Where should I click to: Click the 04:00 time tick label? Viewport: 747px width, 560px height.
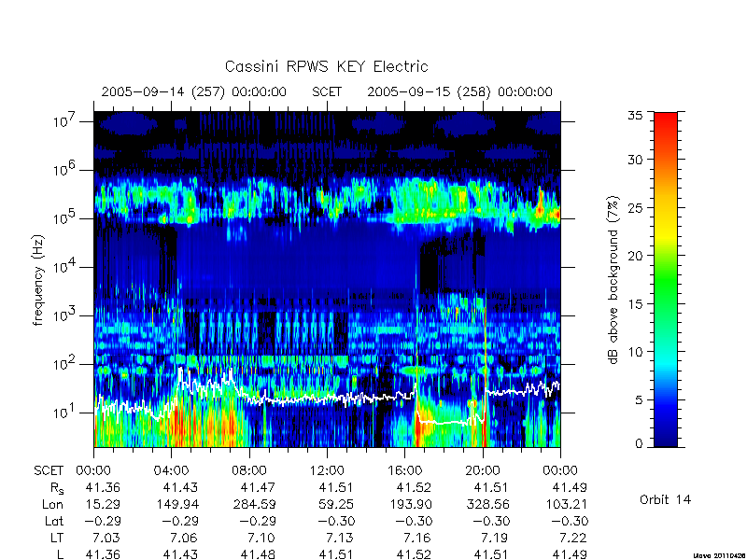171,471
